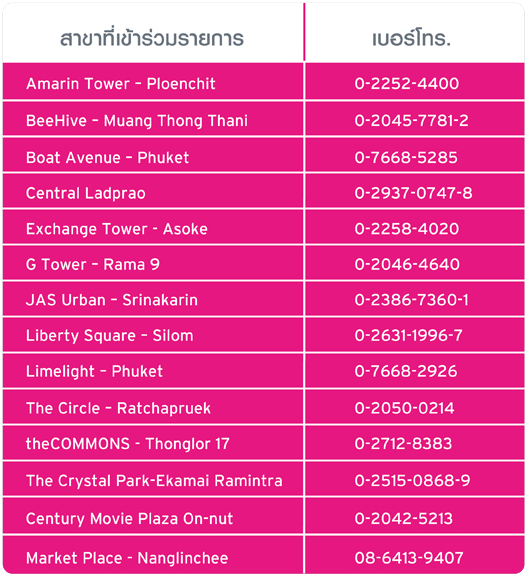Click phone number 0-2252-4400
Viewport: 527px width, 578px height.
(x=407, y=84)
